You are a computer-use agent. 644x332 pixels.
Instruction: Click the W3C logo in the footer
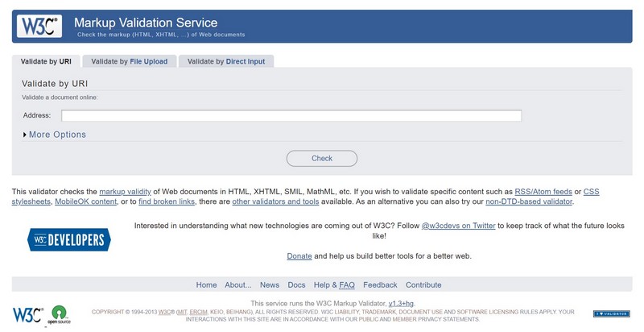click(x=28, y=315)
